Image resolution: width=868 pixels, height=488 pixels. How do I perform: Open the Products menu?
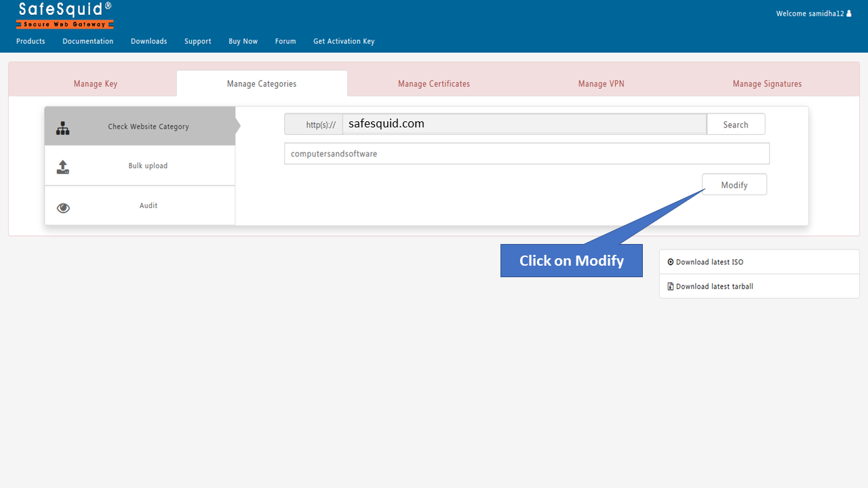pyautogui.click(x=31, y=41)
